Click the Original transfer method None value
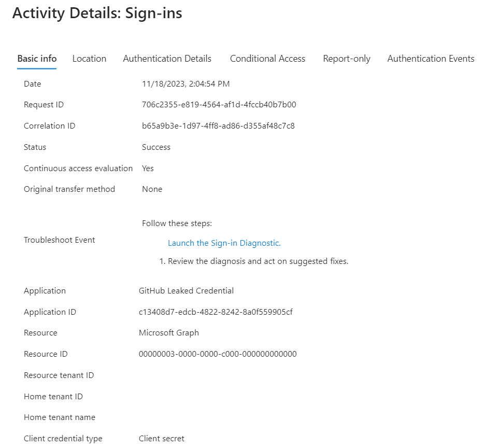This screenshot has height=448, width=500. coord(152,189)
